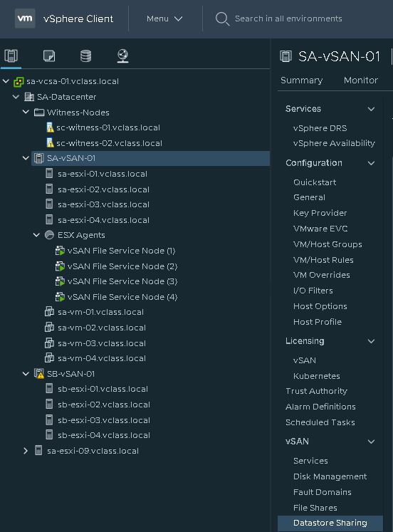This screenshot has height=532, width=393.
Task: Open the Networking inventory view icon
Action: click(x=122, y=56)
